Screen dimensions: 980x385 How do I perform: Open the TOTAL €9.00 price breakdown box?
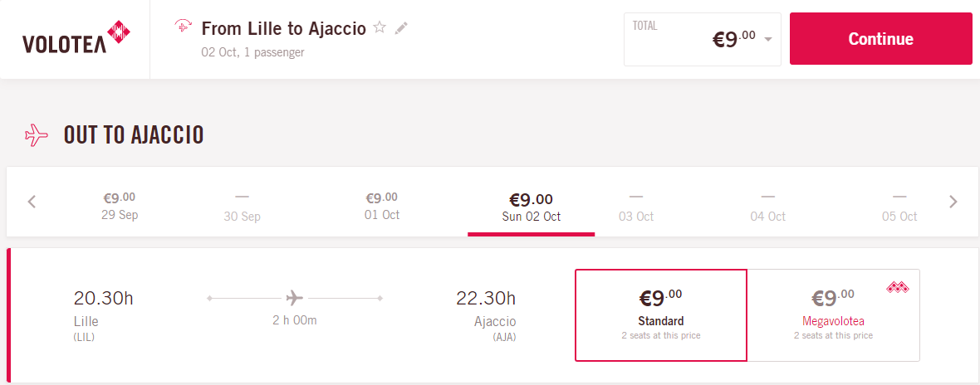(x=703, y=39)
